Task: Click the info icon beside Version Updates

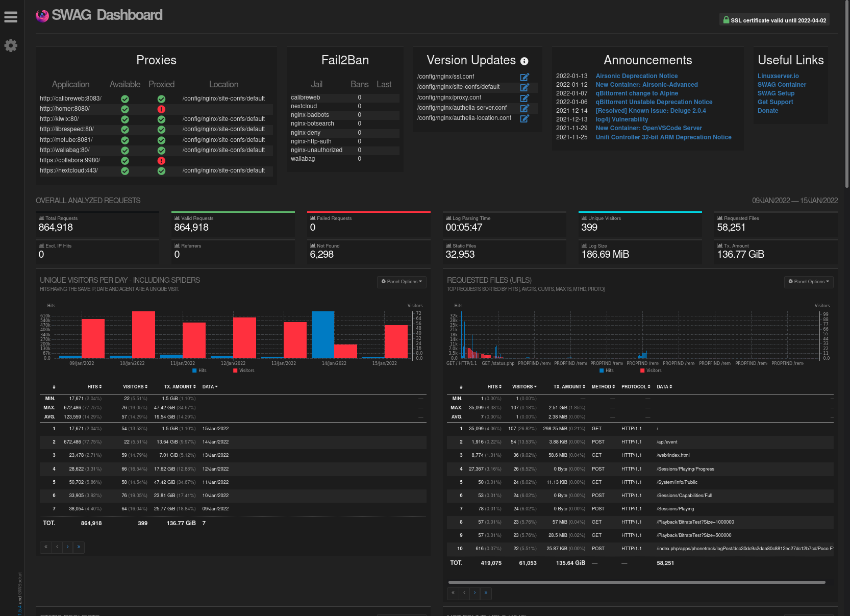Action: (x=524, y=61)
